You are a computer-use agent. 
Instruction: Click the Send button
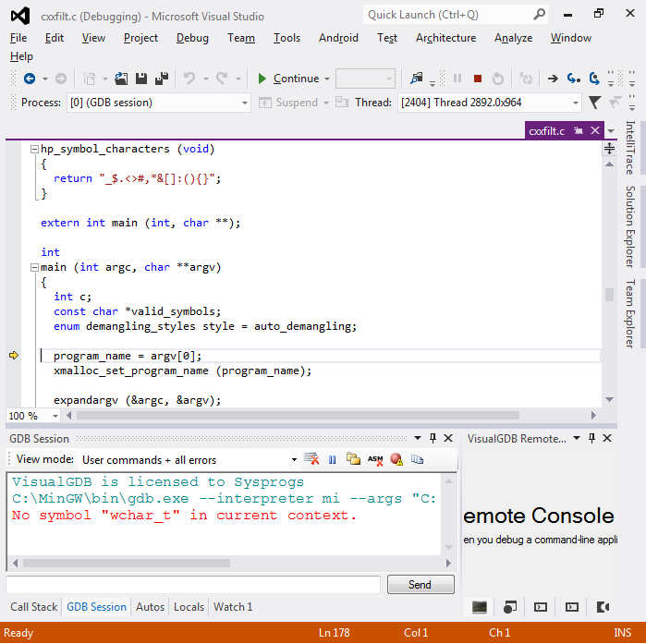click(x=421, y=584)
